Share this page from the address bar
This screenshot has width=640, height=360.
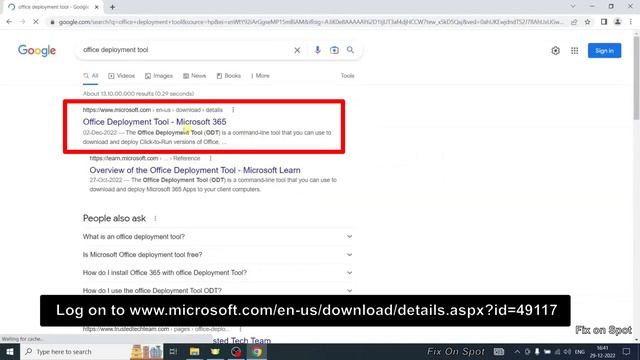click(x=574, y=22)
